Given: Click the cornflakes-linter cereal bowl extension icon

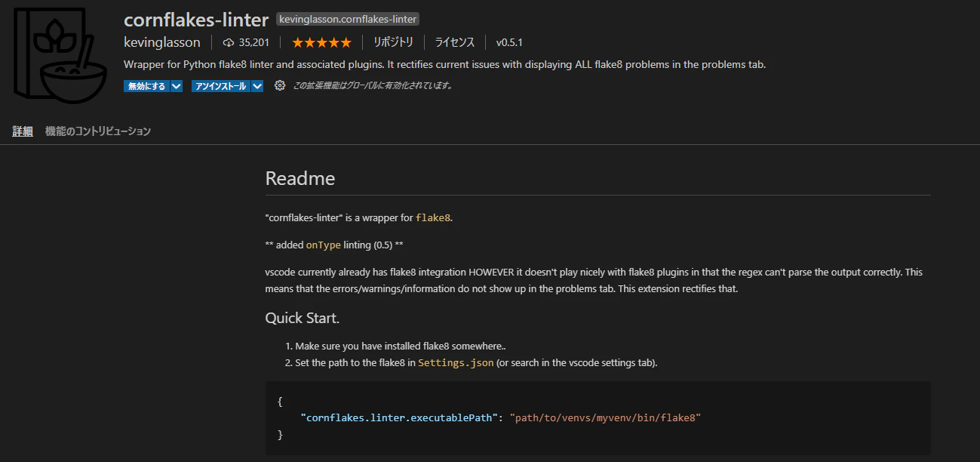Looking at the screenshot, I should [60, 54].
